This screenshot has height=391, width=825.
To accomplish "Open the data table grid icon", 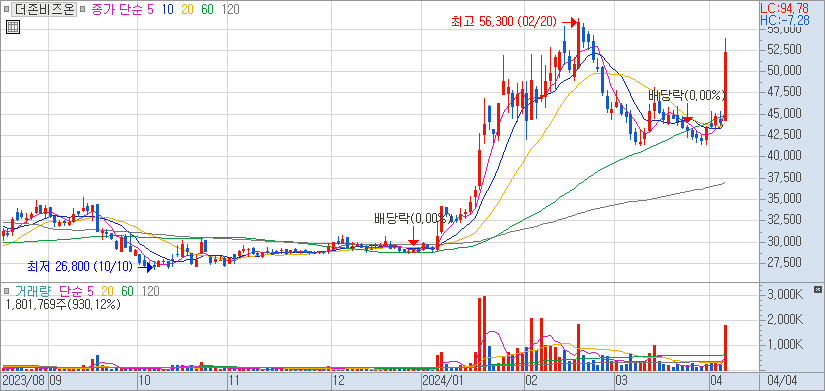I will [x=13, y=27].
